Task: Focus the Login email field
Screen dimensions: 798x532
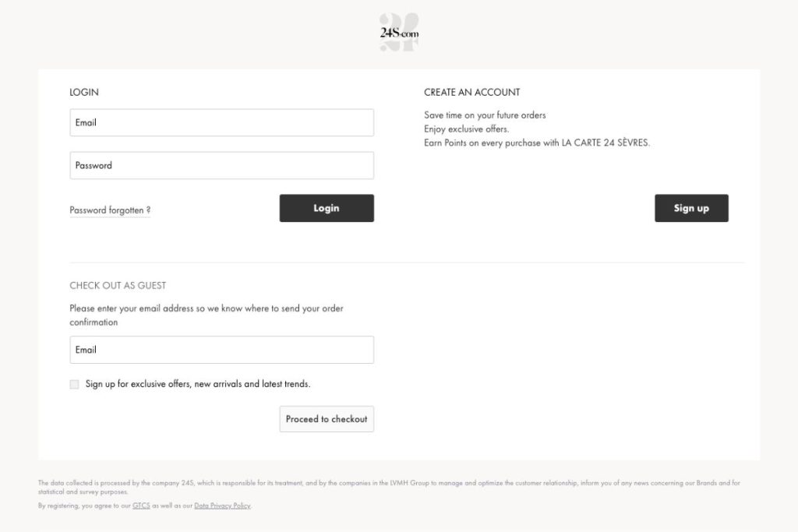Action: [221, 123]
